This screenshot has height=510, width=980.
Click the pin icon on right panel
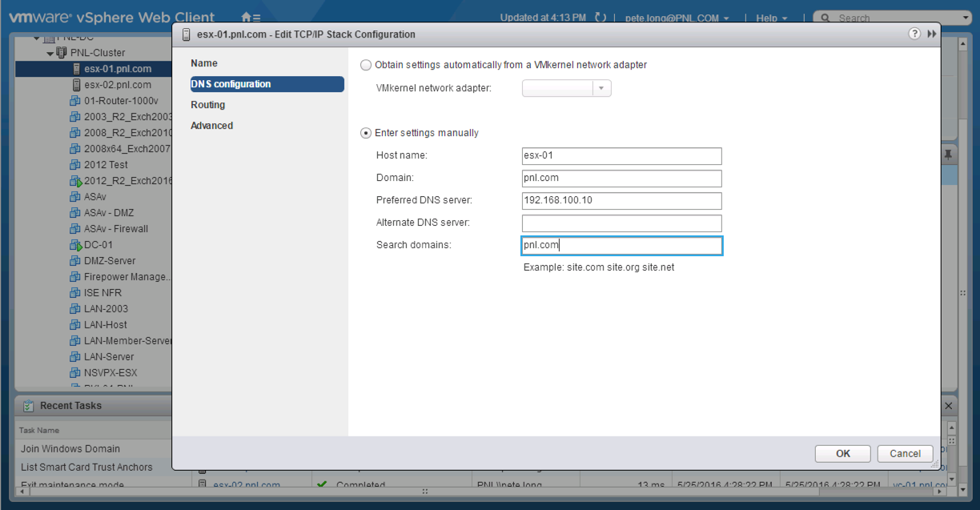tap(949, 154)
